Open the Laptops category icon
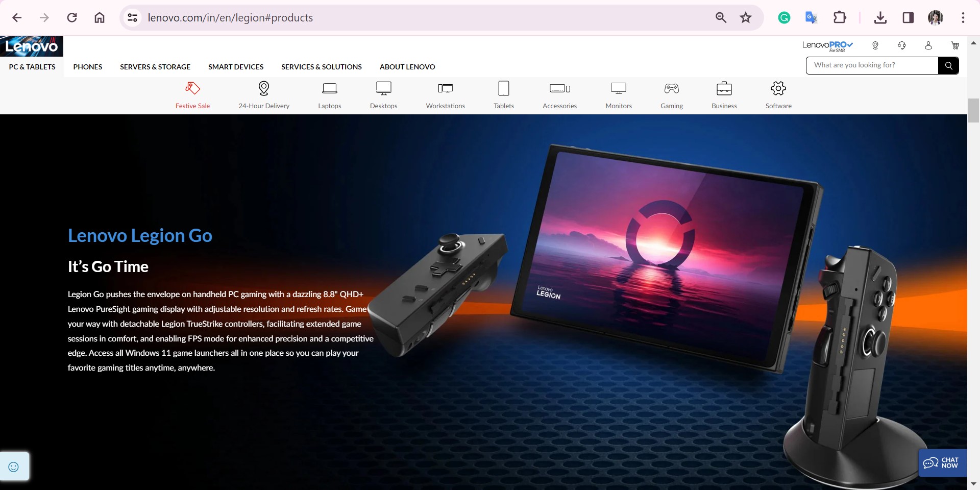The height and width of the screenshot is (490, 980). [330, 89]
